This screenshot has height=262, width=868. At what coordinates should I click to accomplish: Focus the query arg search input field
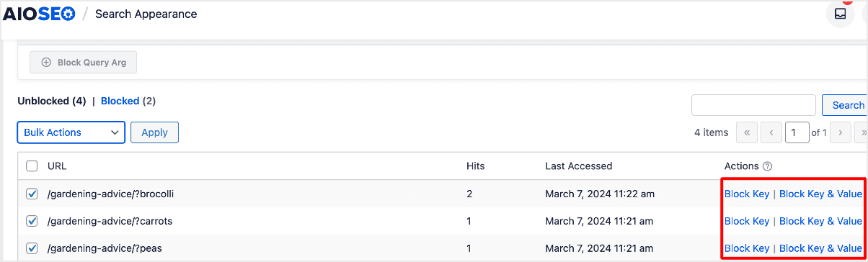click(753, 105)
